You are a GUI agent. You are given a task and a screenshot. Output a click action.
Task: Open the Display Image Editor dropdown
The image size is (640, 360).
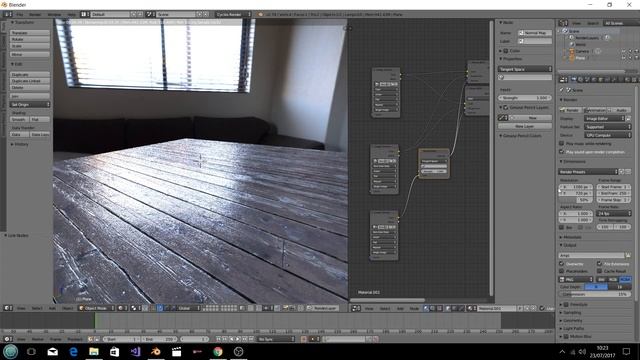(x=604, y=118)
